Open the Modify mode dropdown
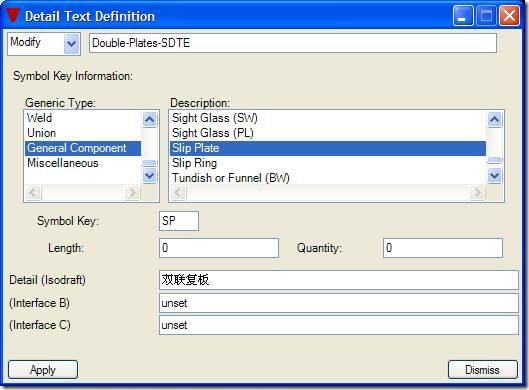 click(x=72, y=44)
